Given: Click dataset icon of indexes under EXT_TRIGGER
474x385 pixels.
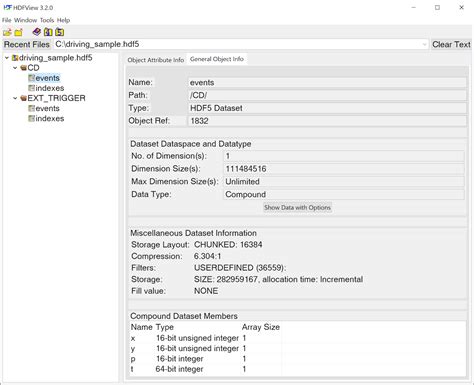Looking at the screenshot, I should pos(31,118).
